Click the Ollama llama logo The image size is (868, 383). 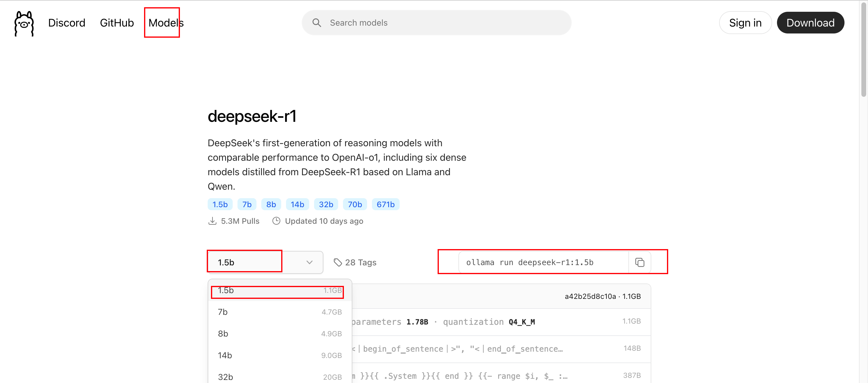[24, 23]
